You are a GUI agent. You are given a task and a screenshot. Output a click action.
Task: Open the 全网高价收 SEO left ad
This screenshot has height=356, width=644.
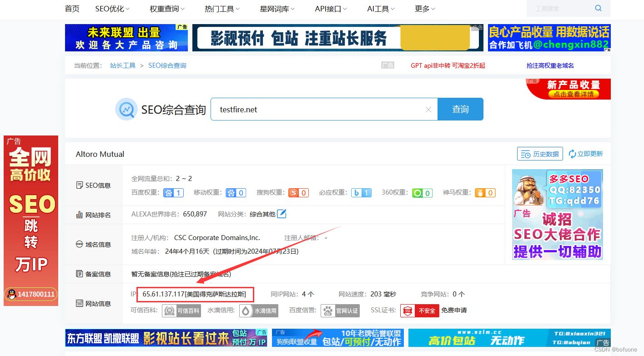point(31,221)
